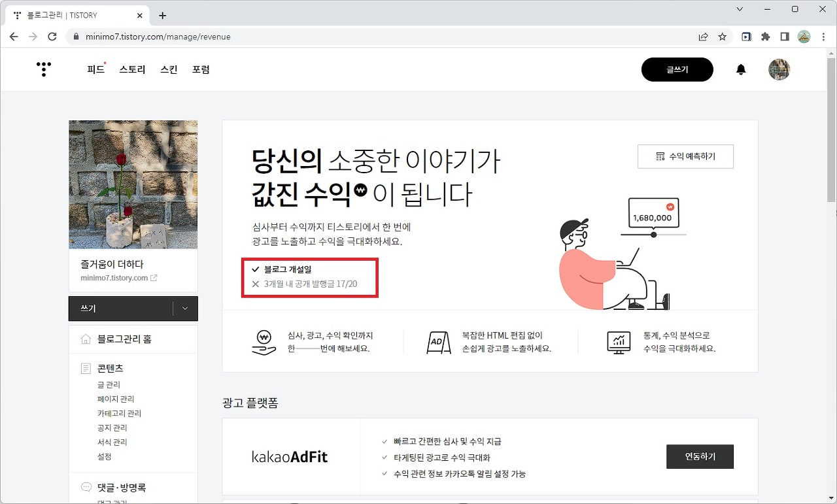Open the Chrome profile avatar

click(x=804, y=37)
